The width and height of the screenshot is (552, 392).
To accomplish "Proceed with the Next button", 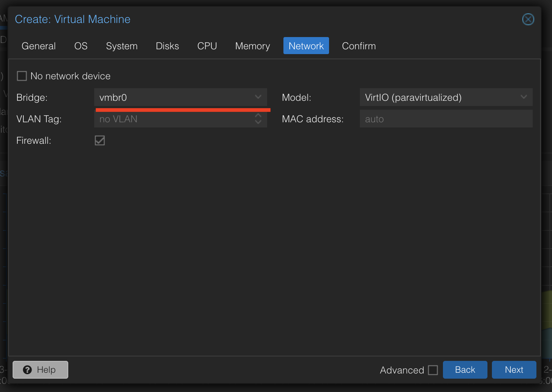I will 514,370.
